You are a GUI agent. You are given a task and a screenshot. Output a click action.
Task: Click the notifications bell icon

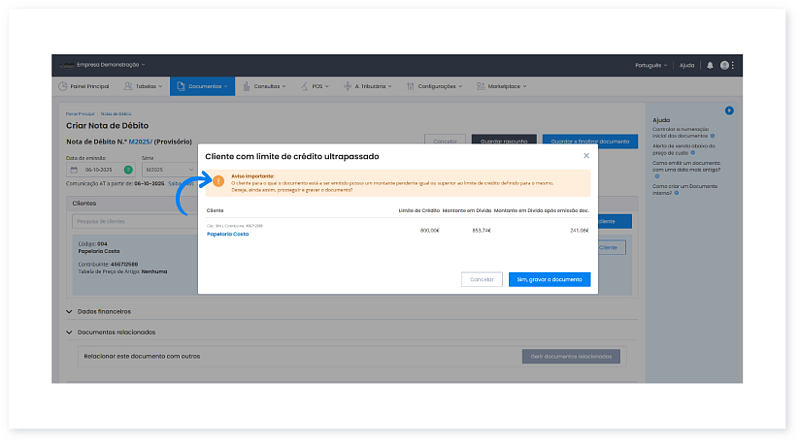pos(710,65)
